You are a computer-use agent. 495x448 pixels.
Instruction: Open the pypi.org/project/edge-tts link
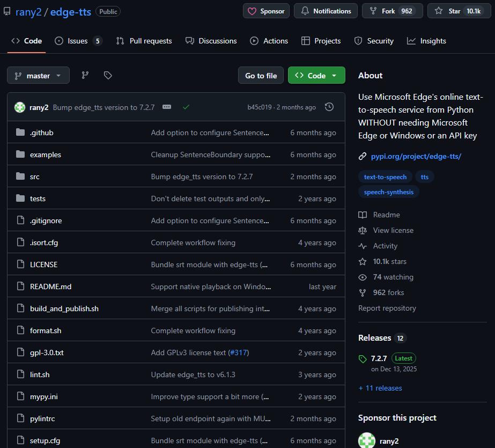tap(416, 156)
